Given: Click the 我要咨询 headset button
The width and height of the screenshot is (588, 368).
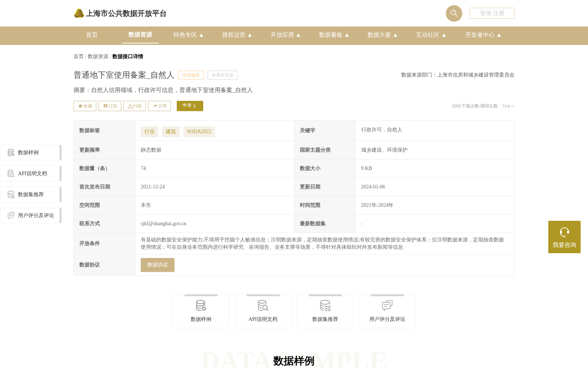Looking at the screenshot, I should point(564,237).
